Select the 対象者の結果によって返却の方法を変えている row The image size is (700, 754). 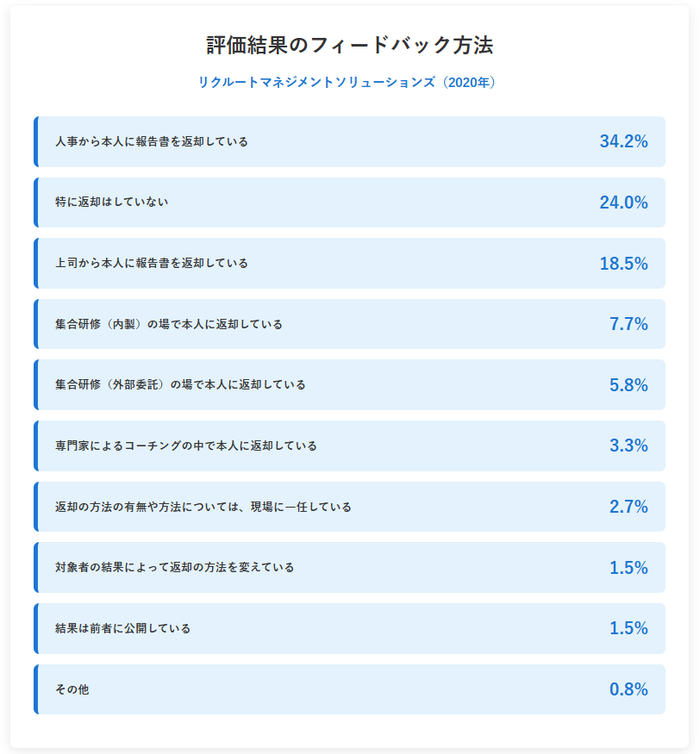click(350, 567)
